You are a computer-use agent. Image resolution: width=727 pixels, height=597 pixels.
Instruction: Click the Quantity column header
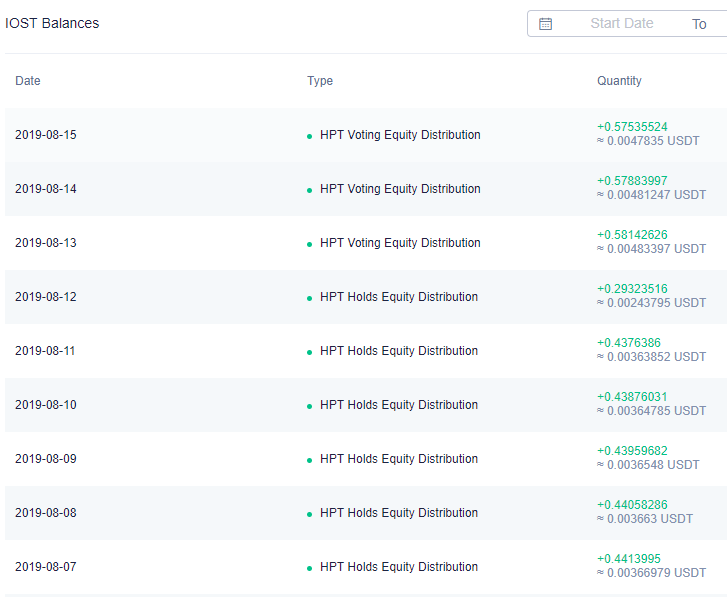[619, 81]
